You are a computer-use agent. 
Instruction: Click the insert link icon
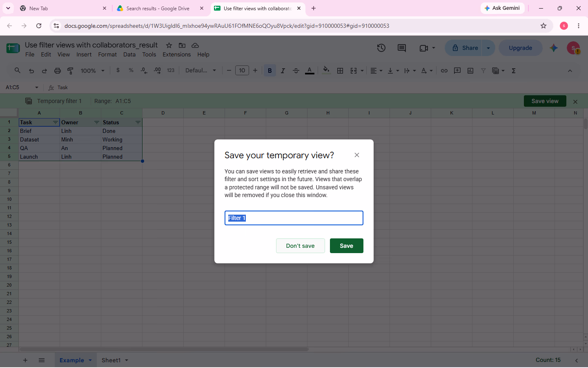[x=444, y=71]
